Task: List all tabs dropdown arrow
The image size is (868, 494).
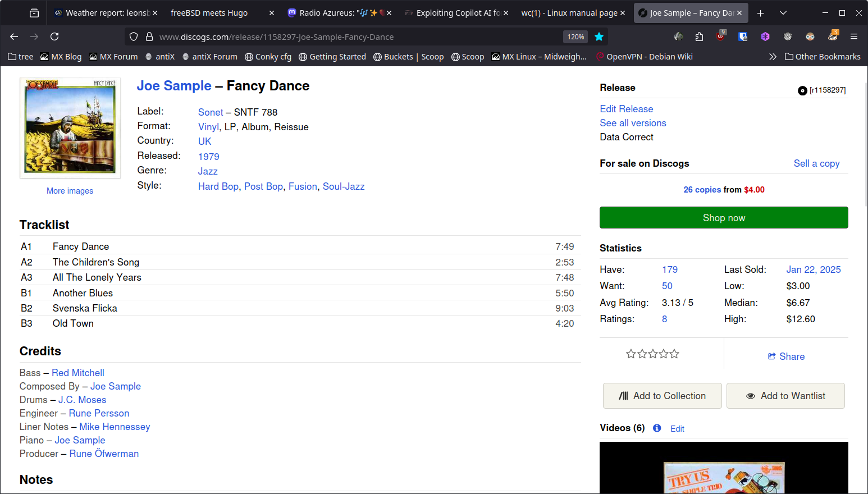Action: click(783, 13)
